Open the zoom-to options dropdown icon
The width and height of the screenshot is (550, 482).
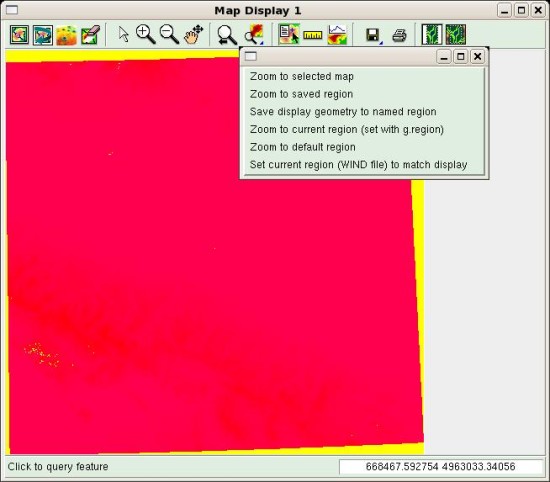coord(254,34)
